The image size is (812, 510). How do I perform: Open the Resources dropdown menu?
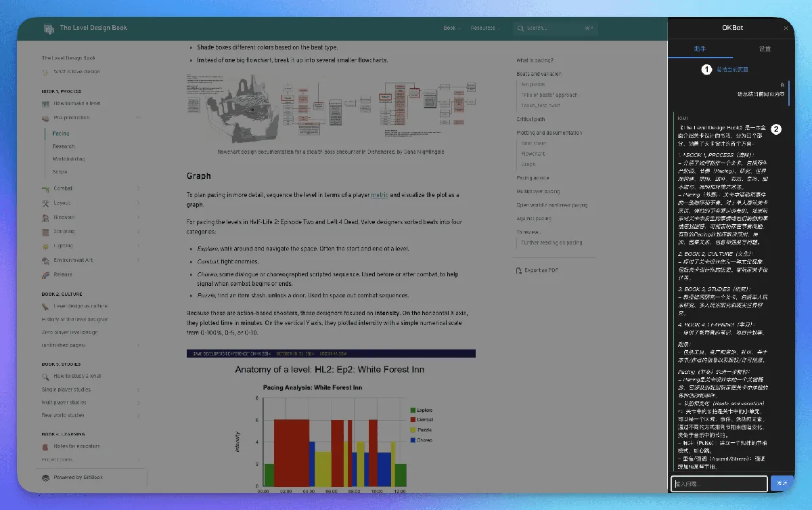click(486, 28)
